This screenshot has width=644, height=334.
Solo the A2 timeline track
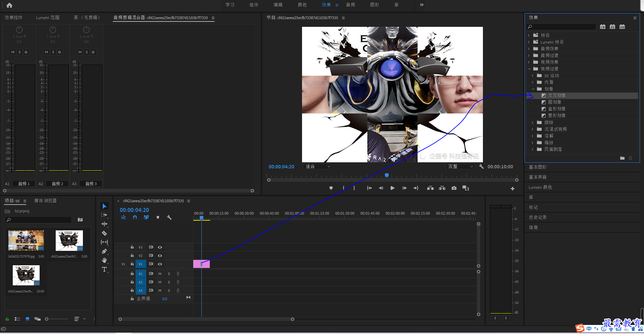coord(169,282)
